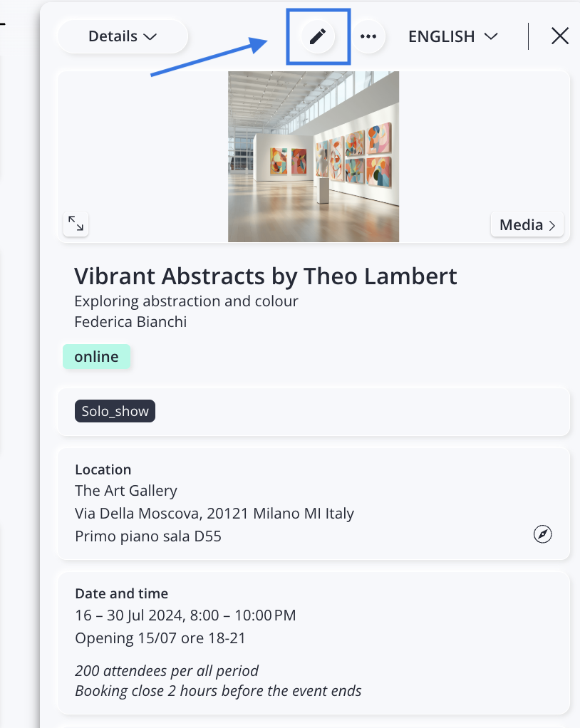
Task: Click the ENGLISH chevron arrow
Action: click(x=491, y=36)
